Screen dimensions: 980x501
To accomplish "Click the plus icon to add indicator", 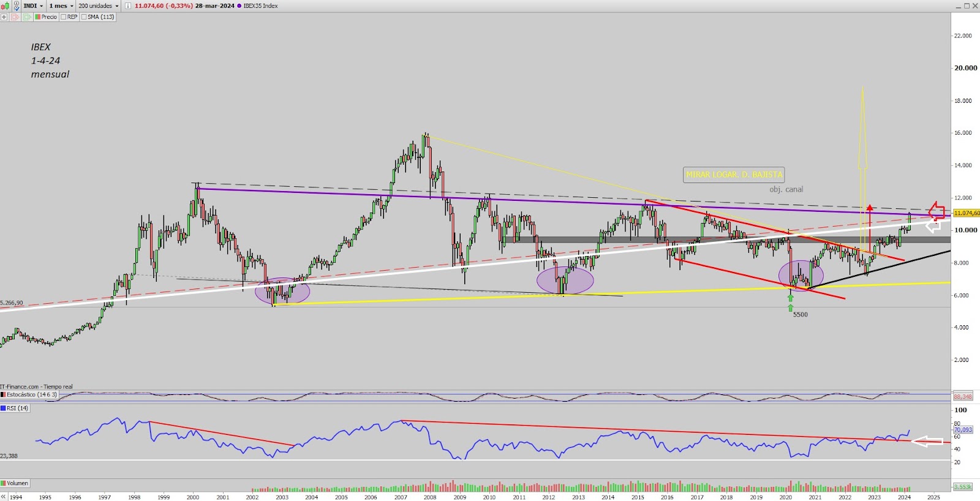I will tap(4, 17).
